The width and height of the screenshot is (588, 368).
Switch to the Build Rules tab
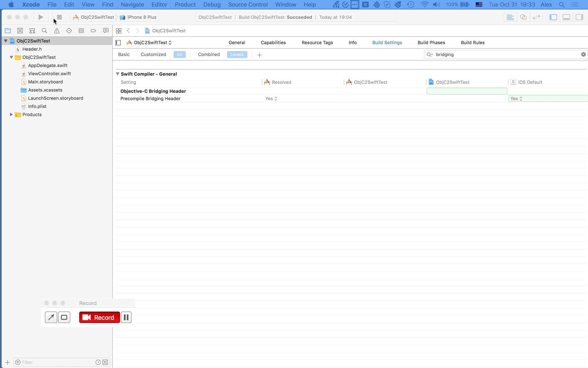click(x=473, y=43)
